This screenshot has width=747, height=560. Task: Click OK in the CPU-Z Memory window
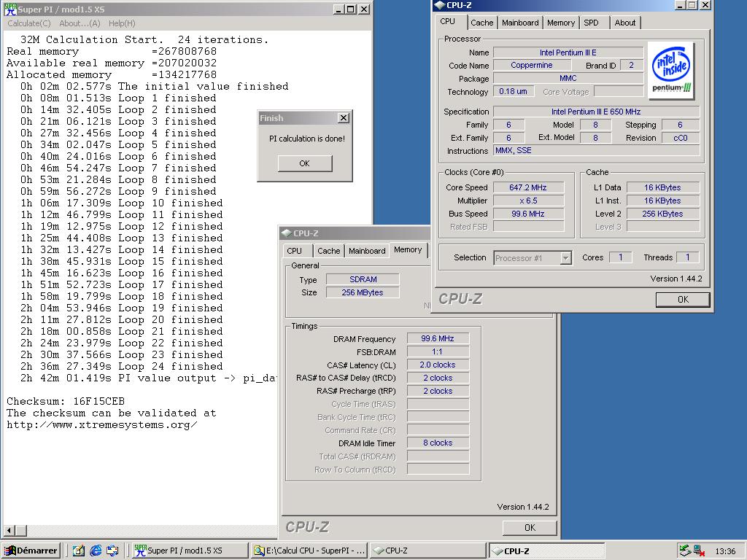530,528
